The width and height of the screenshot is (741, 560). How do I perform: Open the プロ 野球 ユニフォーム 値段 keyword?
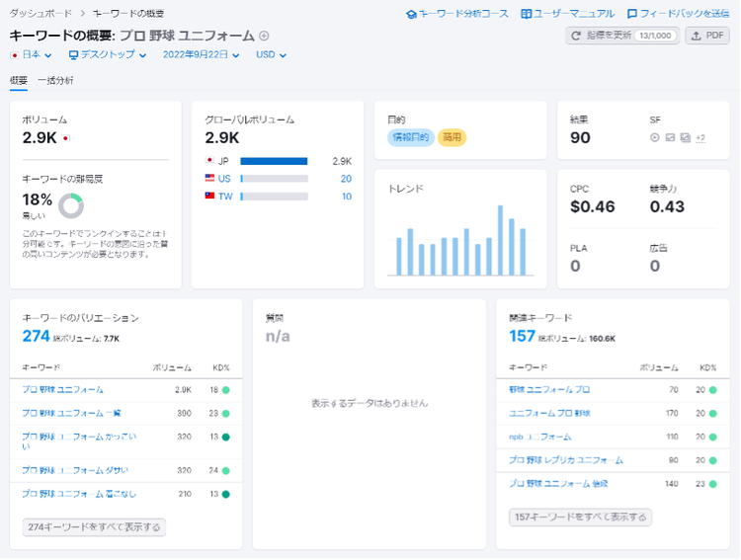point(558,484)
